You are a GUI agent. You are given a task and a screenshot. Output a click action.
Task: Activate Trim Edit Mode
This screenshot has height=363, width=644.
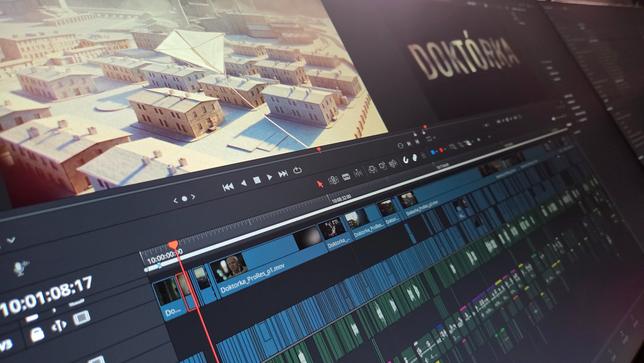[x=334, y=181]
